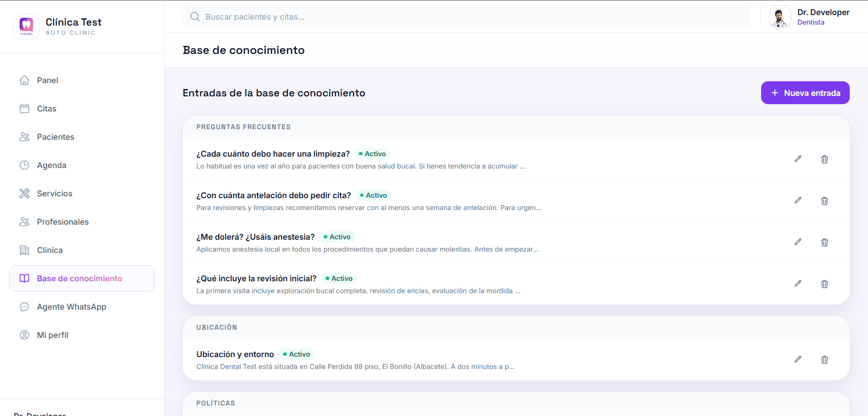The image size is (868, 416).
Task: Click Dr. Developer avatar picture
Action: tap(780, 17)
